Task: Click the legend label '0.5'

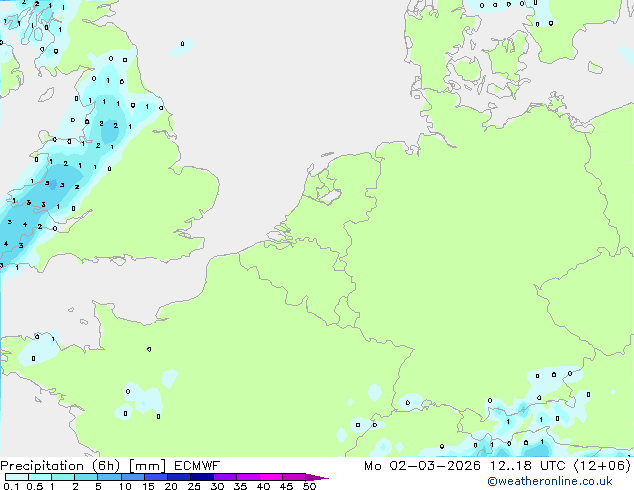Action: tap(34, 486)
